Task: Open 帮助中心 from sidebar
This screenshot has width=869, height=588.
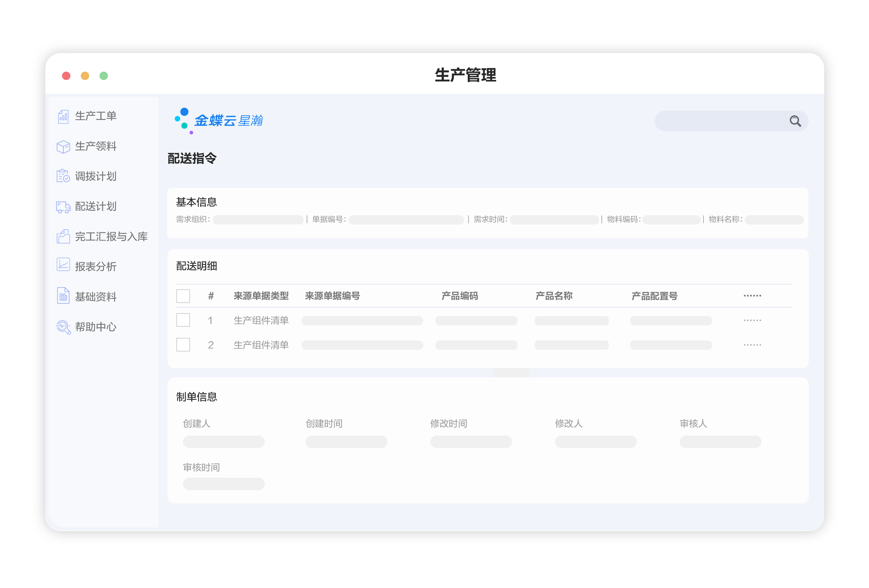Action: tap(96, 327)
